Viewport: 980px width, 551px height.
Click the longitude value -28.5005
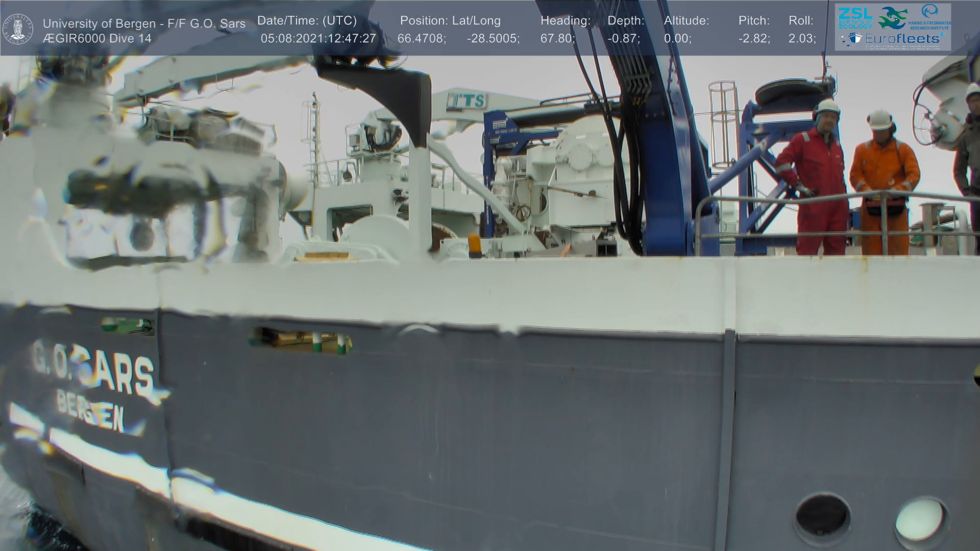[493, 39]
